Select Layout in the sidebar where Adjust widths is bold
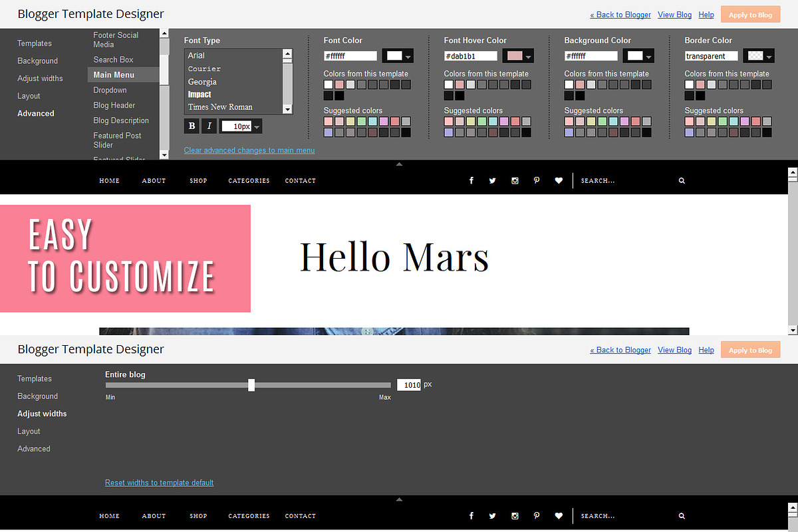 click(x=29, y=431)
